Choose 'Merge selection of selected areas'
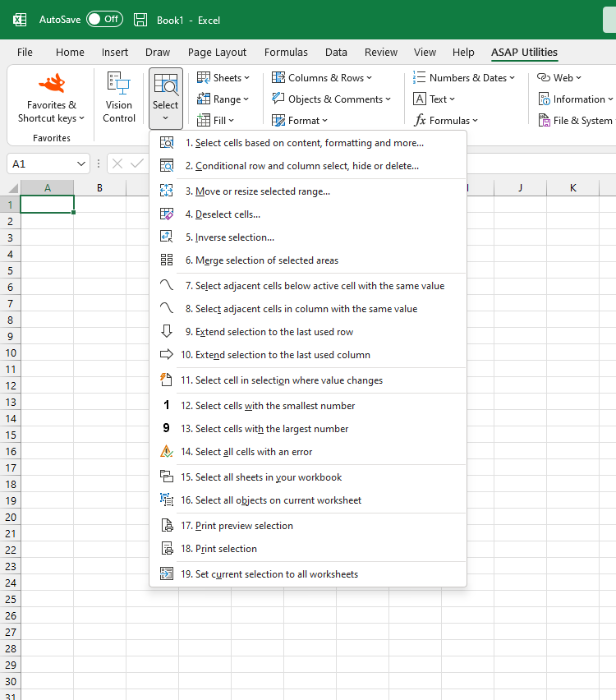The width and height of the screenshot is (616, 700). (x=308, y=260)
